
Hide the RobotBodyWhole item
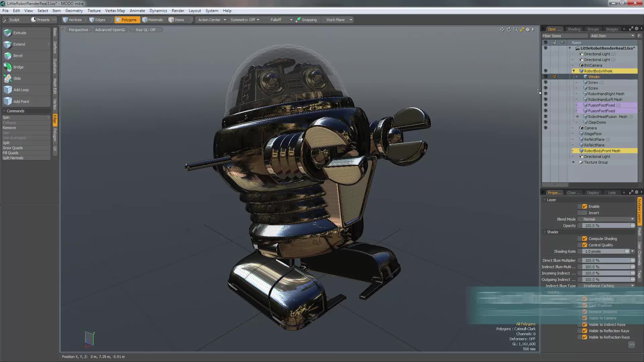(x=545, y=71)
